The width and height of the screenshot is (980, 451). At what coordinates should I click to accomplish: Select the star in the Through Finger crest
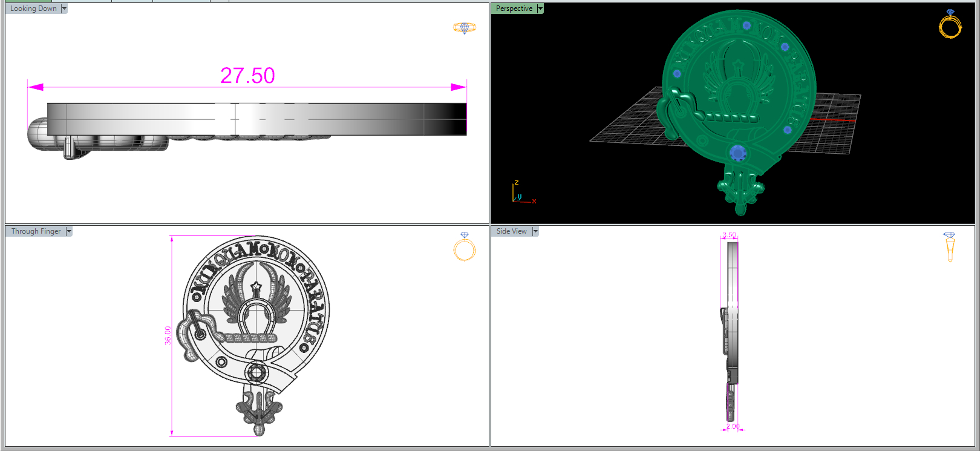click(256, 286)
